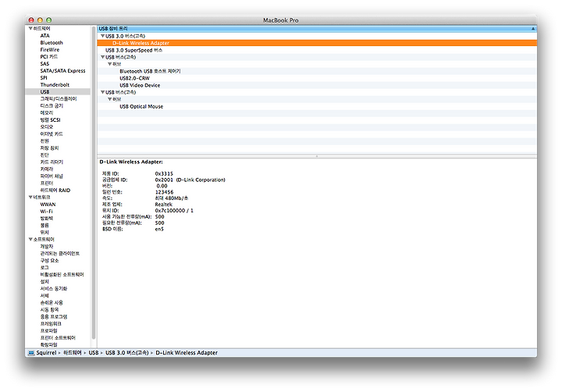Select the D-Link Wireless Adapter row in tree
This screenshot has width=562, height=392.
317,43
